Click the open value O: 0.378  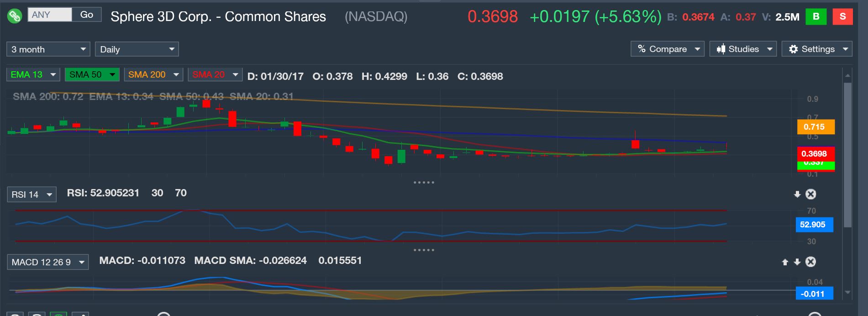point(332,77)
